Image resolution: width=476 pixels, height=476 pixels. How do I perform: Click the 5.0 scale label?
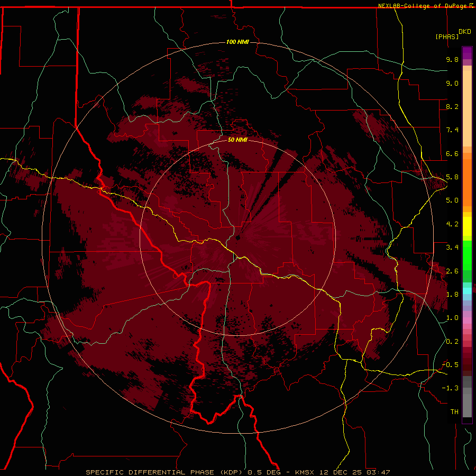452,200
